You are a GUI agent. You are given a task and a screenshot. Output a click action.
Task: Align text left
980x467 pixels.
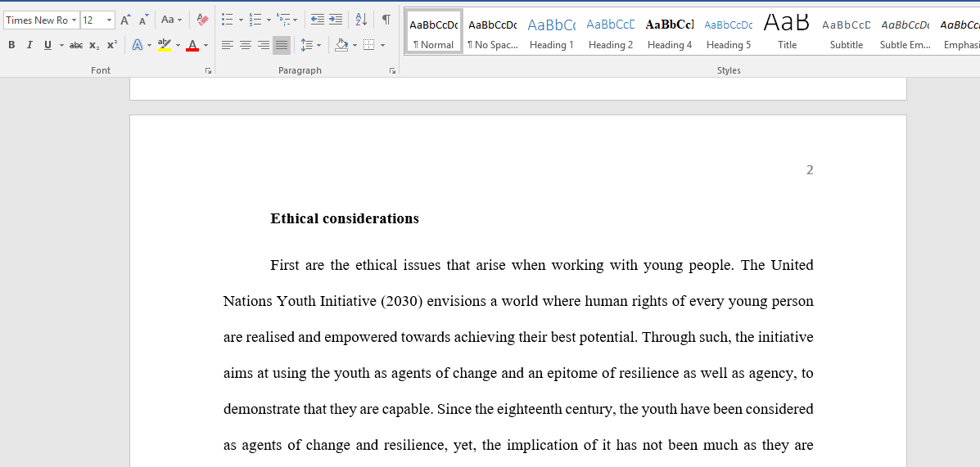coord(228,45)
